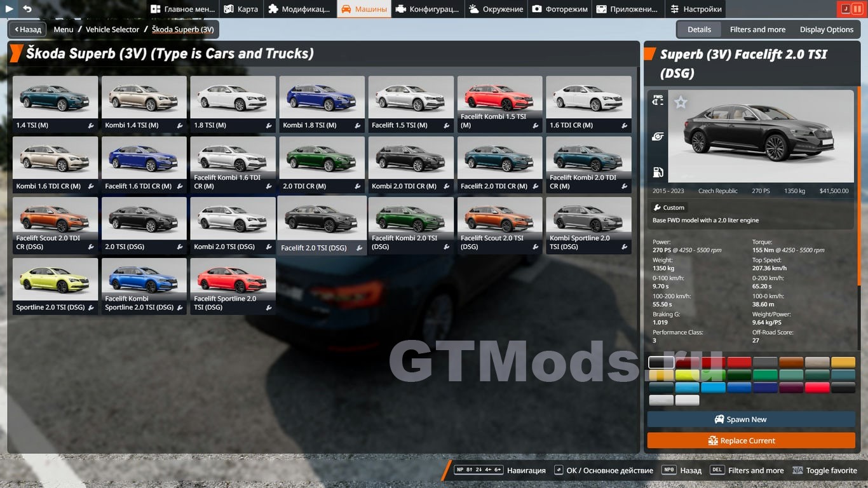Click the fuel pump icon in preview panel
This screenshot has width=868, height=488.
point(658,172)
